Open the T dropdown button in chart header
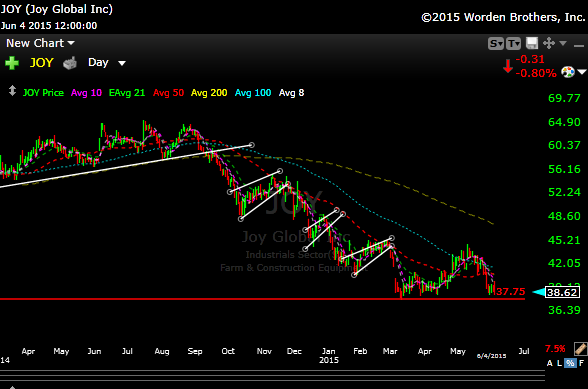 [x=513, y=44]
